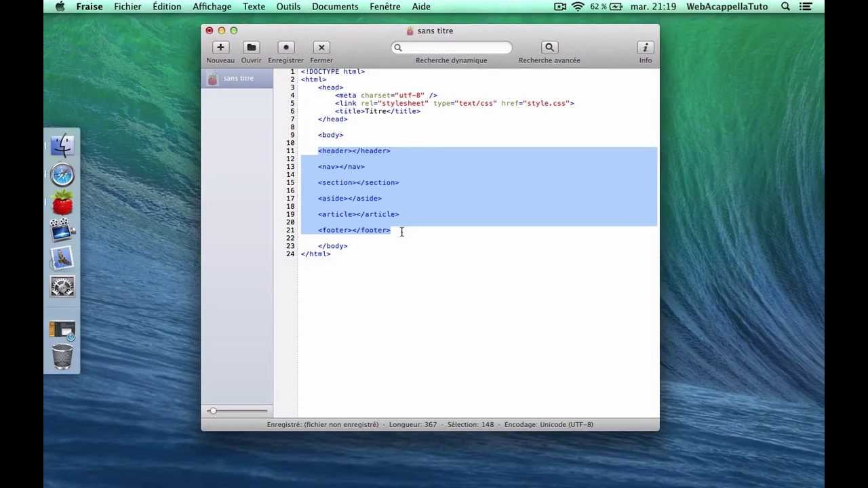Click the 'Encodage: Unicode (UTF-8)' status text

pyautogui.click(x=549, y=424)
